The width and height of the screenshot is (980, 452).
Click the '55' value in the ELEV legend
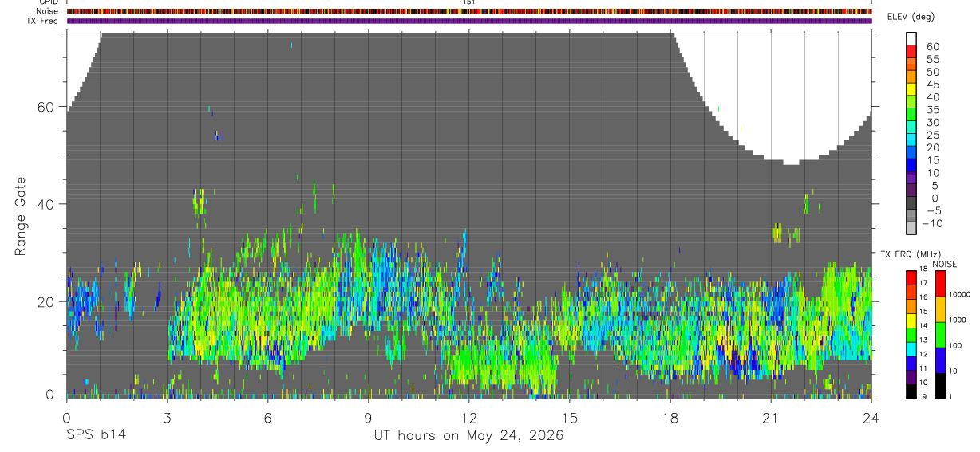pyautogui.click(x=933, y=59)
